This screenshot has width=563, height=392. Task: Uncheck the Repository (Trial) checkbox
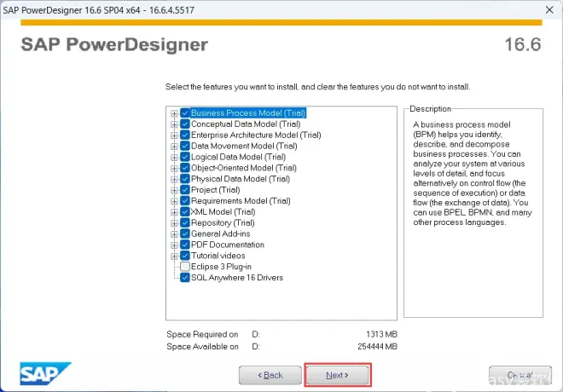click(185, 222)
